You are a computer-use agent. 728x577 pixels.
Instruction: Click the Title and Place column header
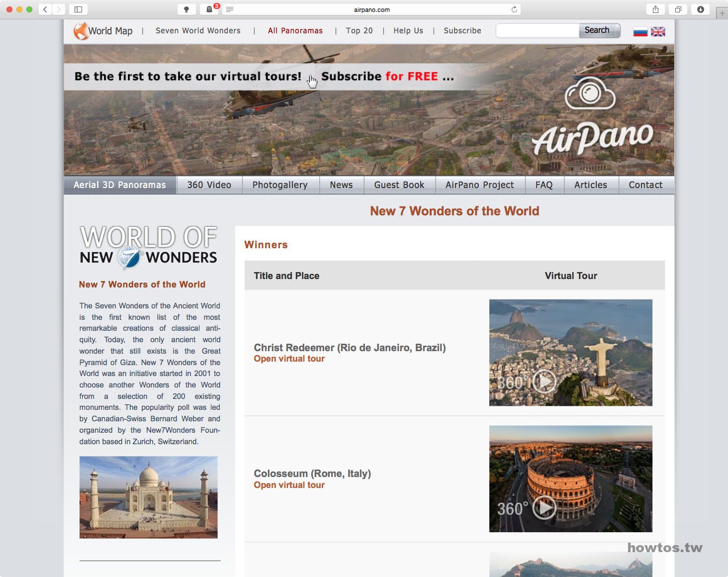(286, 276)
